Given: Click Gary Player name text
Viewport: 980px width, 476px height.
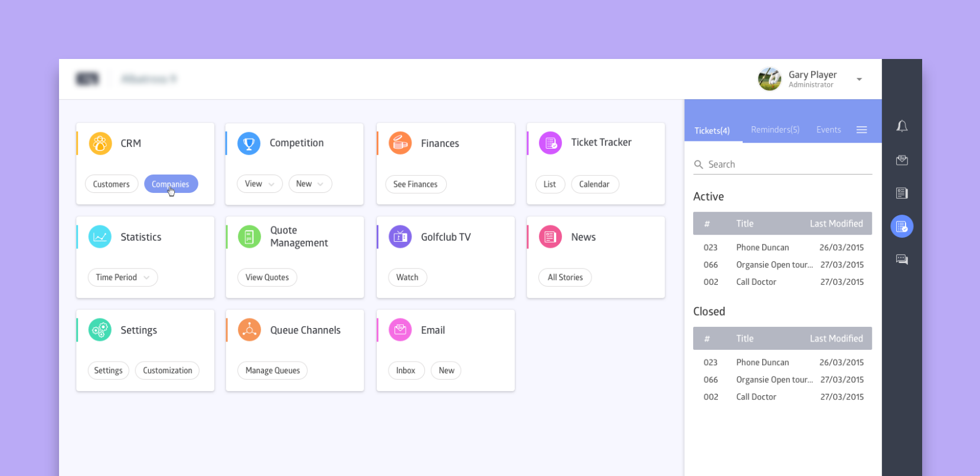Looking at the screenshot, I should [812, 75].
